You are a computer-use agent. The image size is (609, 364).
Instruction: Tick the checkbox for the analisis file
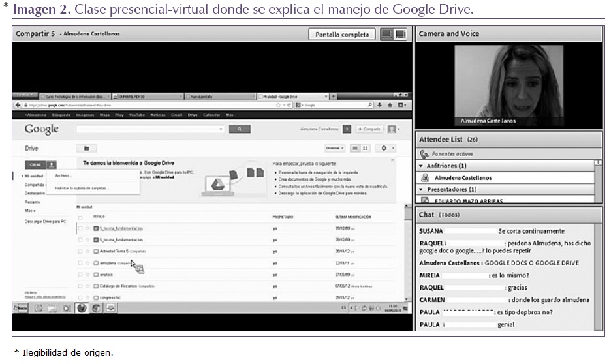pos(80,275)
